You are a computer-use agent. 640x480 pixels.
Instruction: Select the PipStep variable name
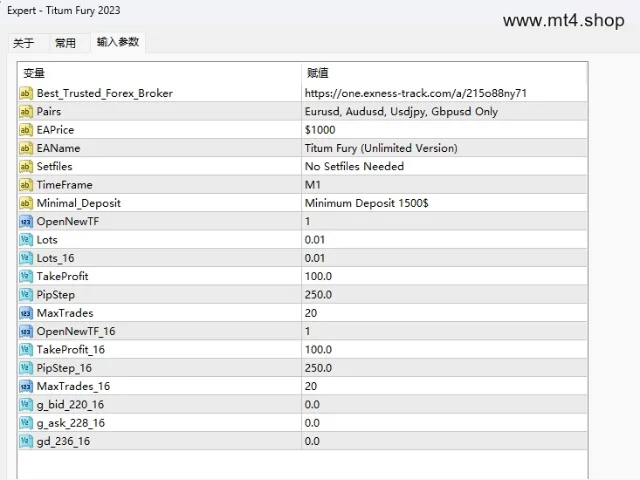[56, 295]
